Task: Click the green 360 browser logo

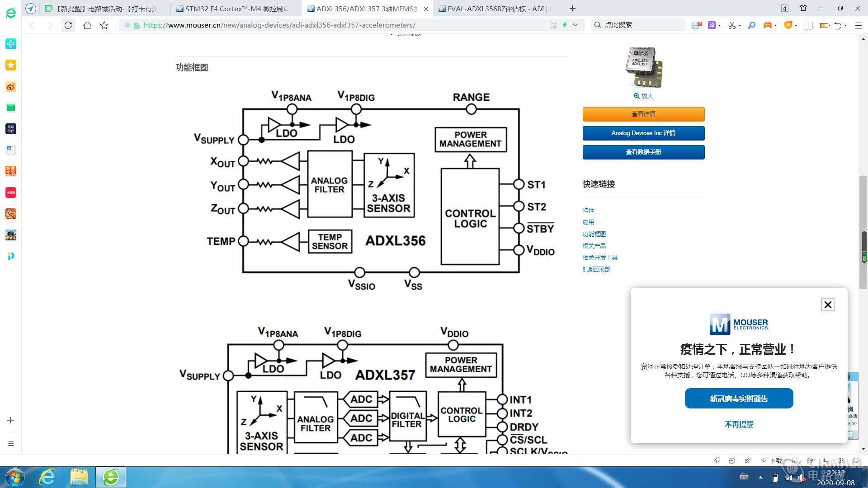Action: tap(11, 13)
